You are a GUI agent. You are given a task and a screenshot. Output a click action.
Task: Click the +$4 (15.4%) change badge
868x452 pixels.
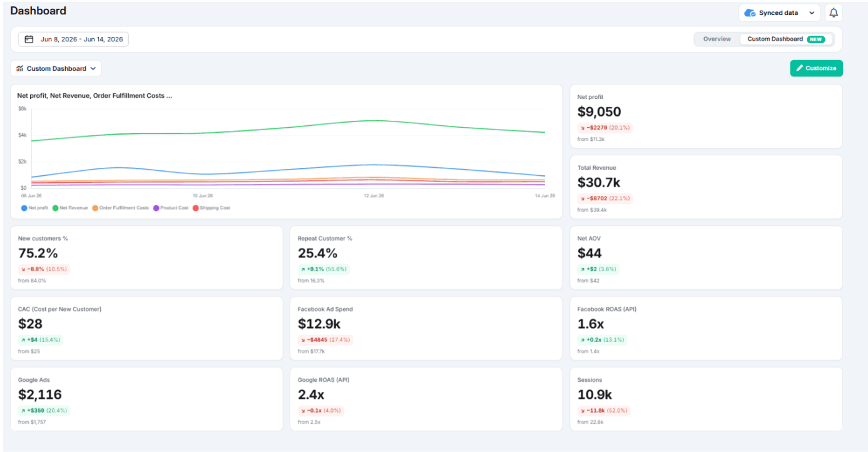point(41,340)
